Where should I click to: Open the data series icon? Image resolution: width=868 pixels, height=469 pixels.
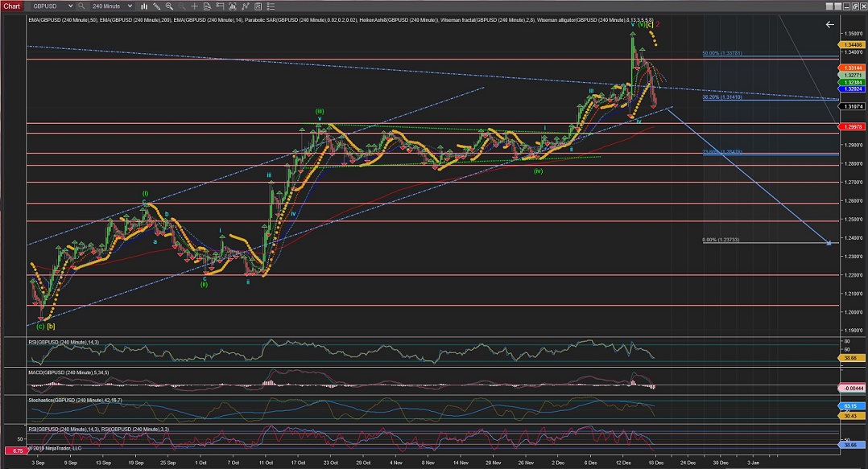(x=233, y=6)
